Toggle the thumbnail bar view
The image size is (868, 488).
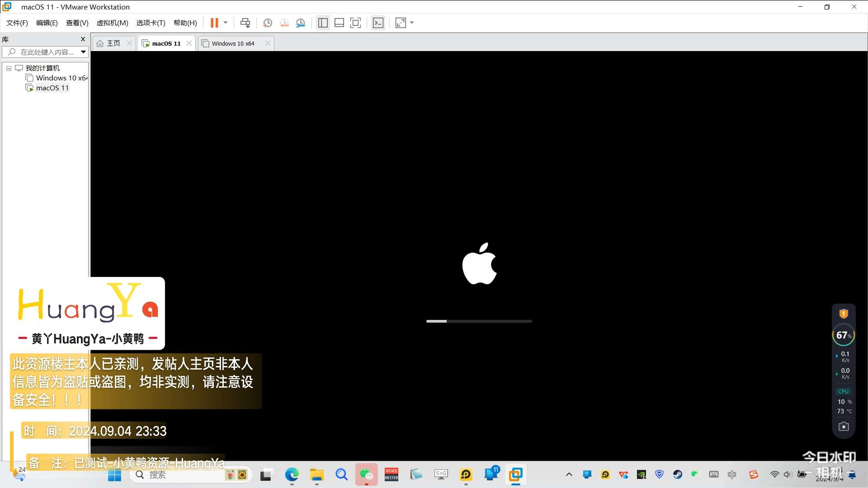339,23
